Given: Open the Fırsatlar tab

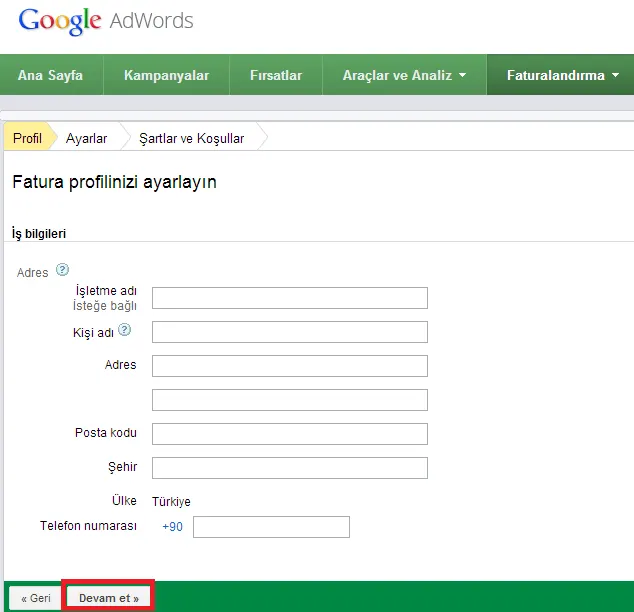Looking at the screenshot, I should [276, 75].
